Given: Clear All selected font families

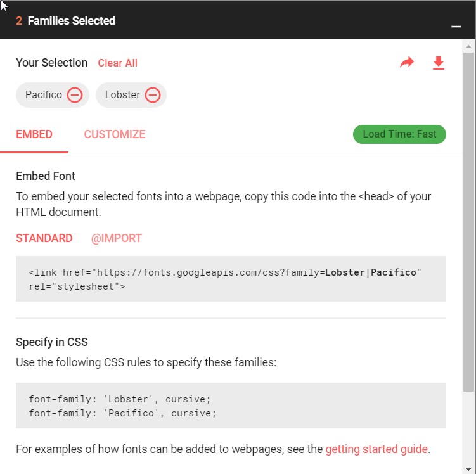Looking at the screenshot, I should tap(117, 63).
